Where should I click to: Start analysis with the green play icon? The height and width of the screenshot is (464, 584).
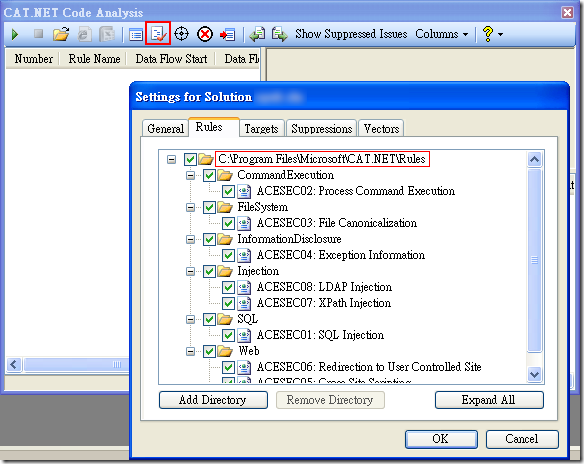[x=15, y=34]
